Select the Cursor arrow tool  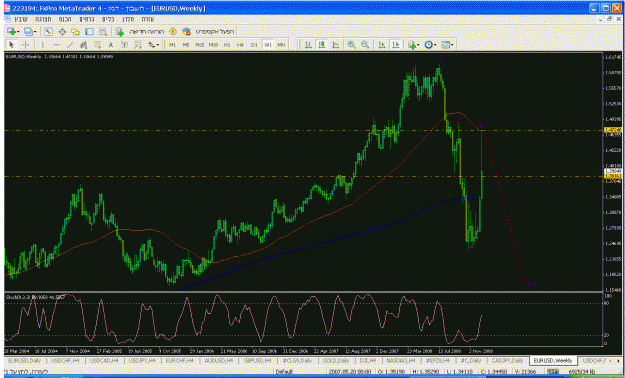coord(11,45)
